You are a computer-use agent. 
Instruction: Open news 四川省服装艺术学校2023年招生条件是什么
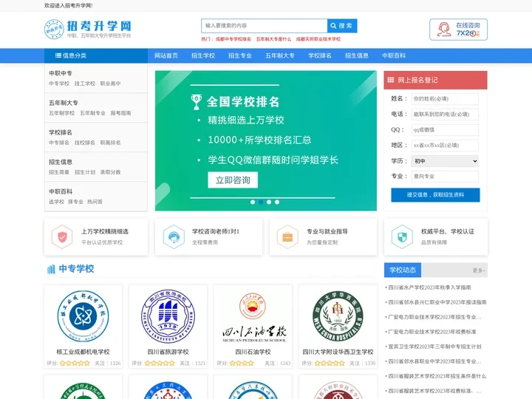(x=437, y=376)
